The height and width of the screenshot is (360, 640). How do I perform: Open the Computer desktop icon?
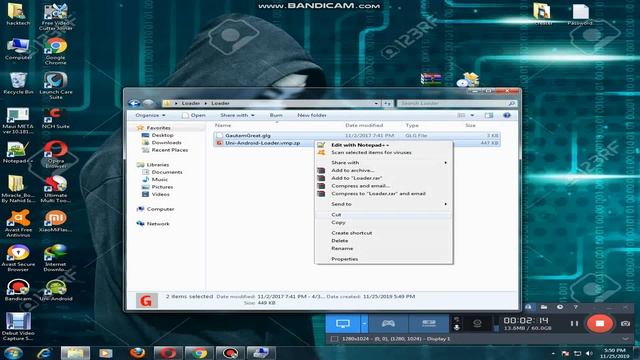click(x=18, y=49)
